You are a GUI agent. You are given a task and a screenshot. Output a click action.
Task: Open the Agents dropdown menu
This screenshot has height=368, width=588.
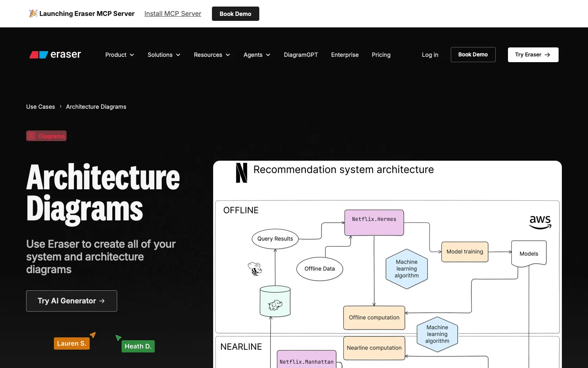(257, 55)
